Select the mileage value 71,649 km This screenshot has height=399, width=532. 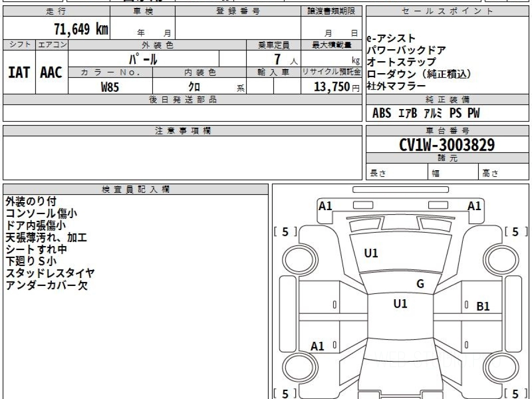pyautogui.click(x=81, y=29)
